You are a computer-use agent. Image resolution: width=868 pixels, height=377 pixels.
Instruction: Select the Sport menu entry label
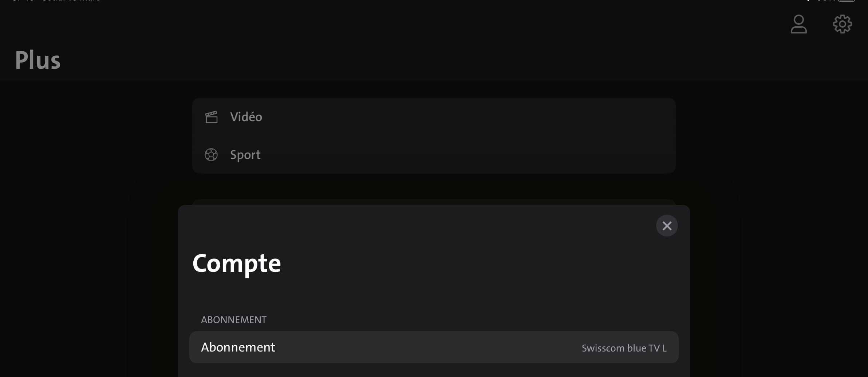tap(245, 155)
